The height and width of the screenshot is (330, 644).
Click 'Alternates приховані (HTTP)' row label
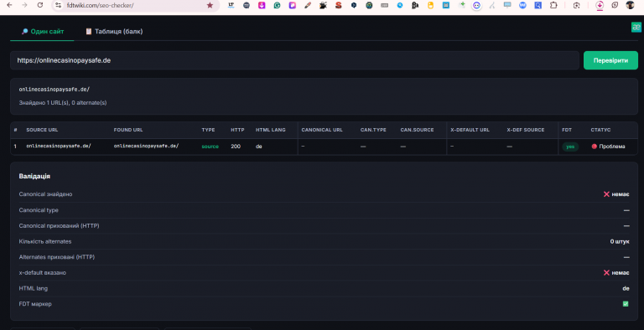57,257
